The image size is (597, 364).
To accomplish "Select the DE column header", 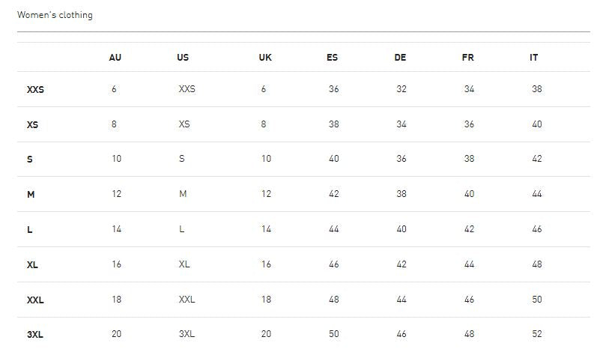I will pos(400,58).
